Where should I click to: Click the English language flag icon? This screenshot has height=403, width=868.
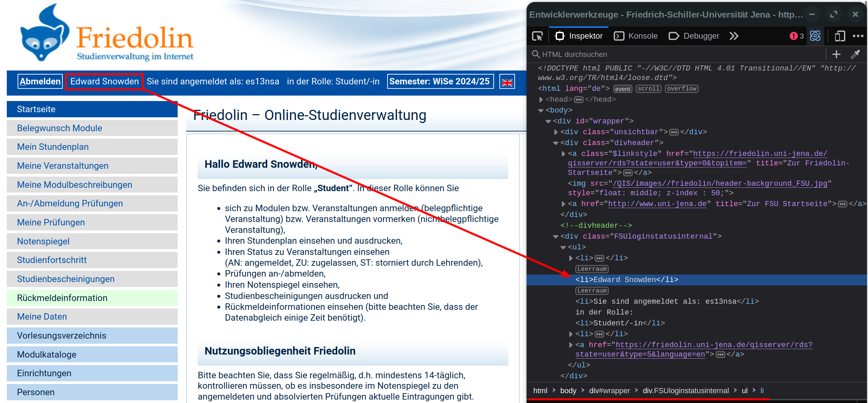pos(507,82)
